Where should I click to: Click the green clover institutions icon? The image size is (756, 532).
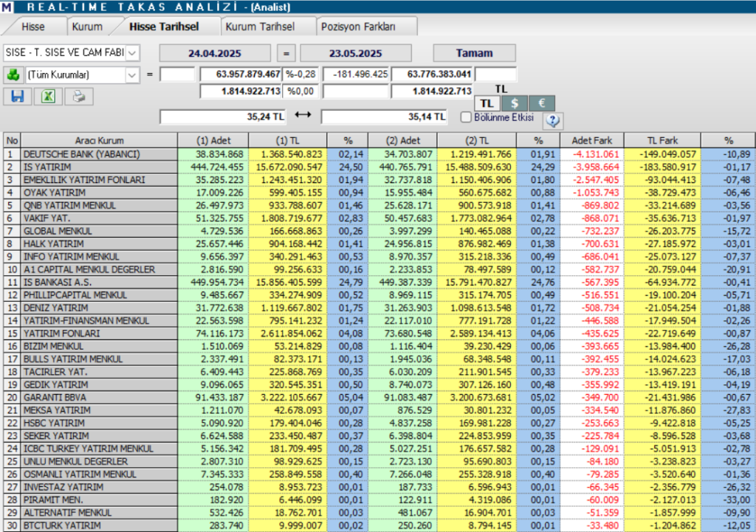point(13,75)
